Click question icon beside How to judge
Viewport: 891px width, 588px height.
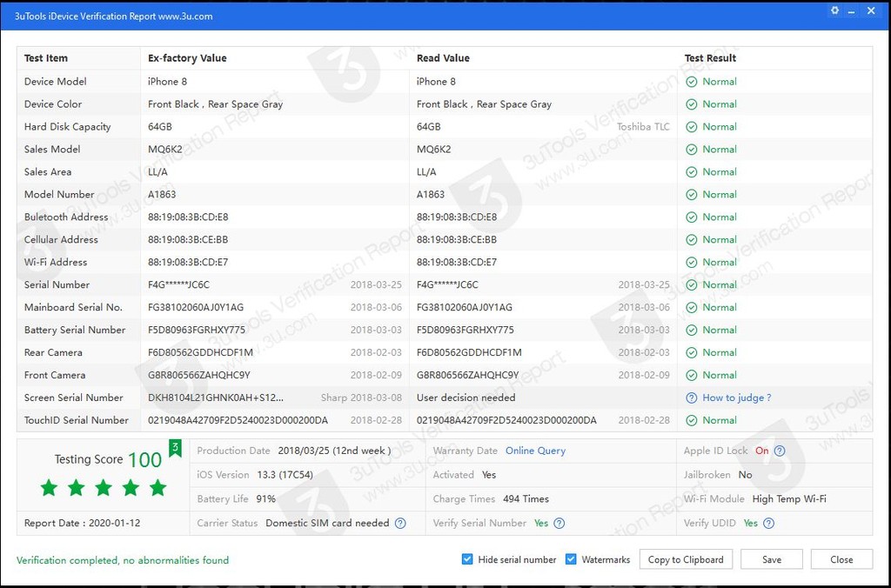tap(692, 398)
